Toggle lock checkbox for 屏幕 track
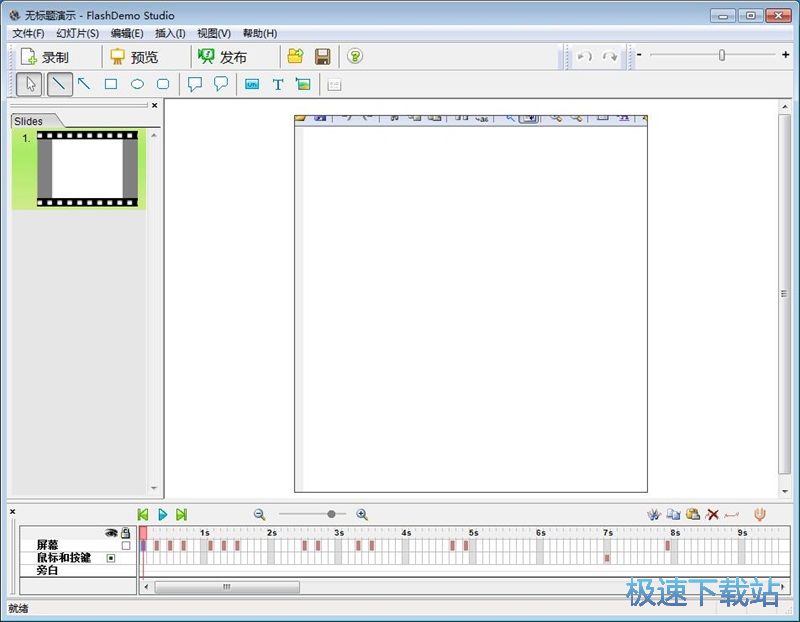800x622 pixels. coord(126,546)
